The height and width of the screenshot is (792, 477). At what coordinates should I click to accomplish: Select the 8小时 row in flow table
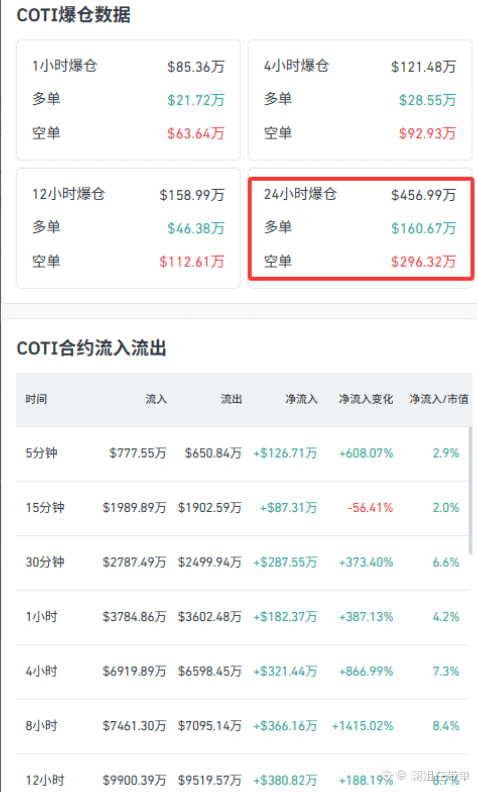click(x=242, y=726)
